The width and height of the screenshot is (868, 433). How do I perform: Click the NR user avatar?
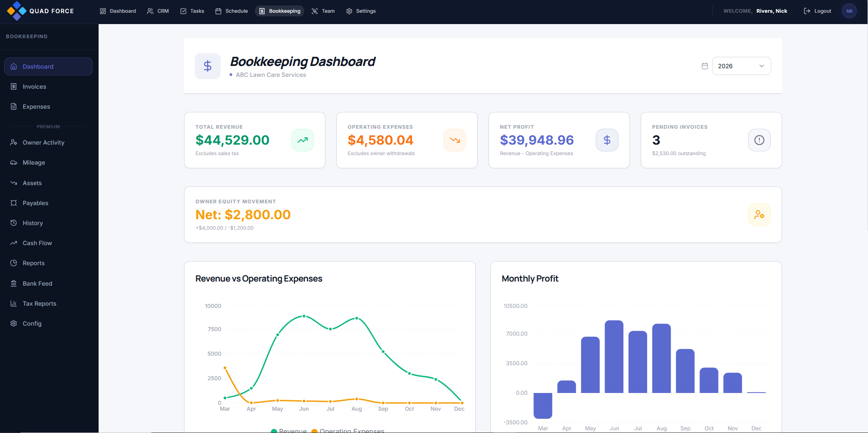849,11
